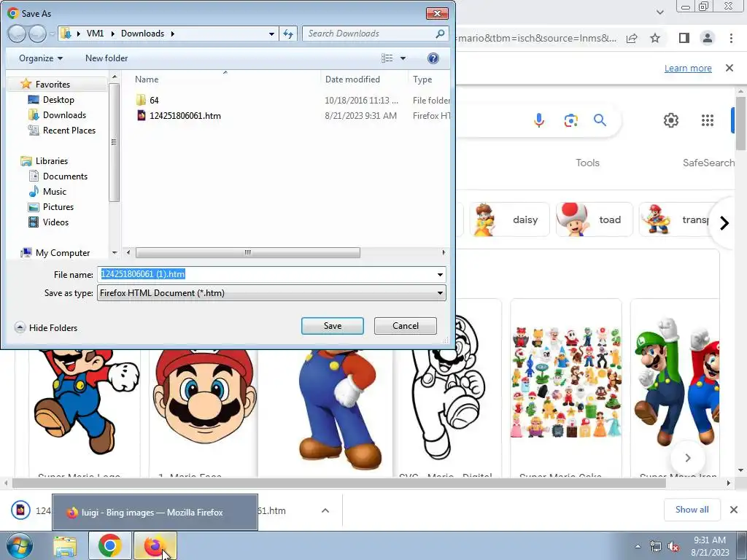Click the Save button
The image size is (747, 560).
coord(333,326)
